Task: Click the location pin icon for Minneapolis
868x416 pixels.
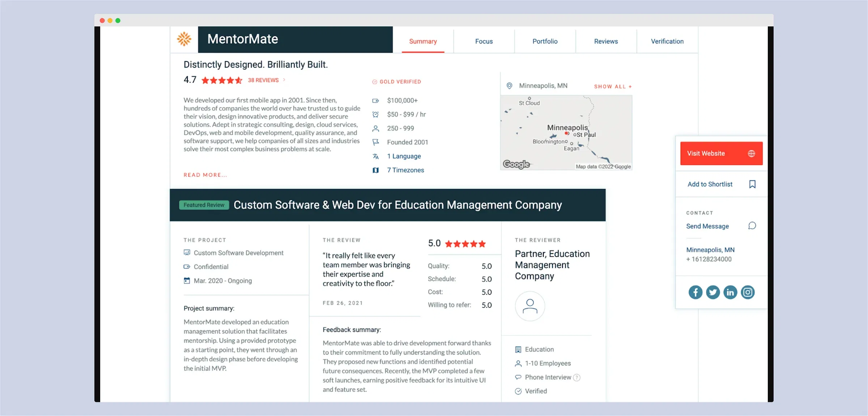Action: click(509, 86)
